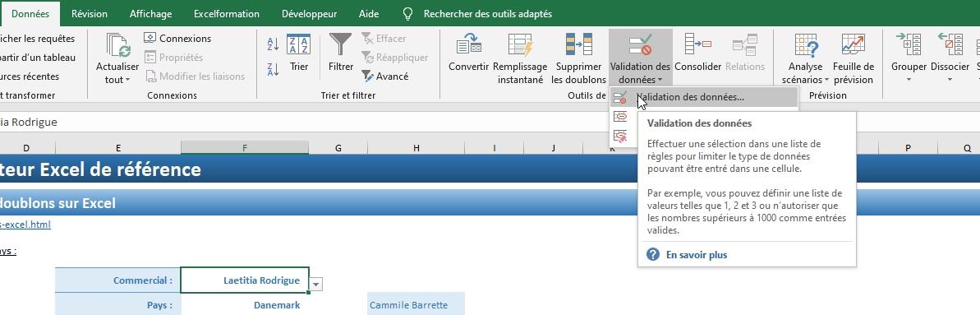This screenshot has width=980, height=315.
Task: Click the Effacer filter command
Action: pos(384,38)
